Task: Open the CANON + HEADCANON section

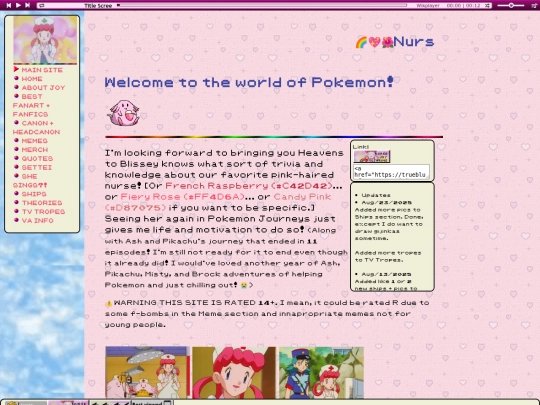Action: coord(36,127)
